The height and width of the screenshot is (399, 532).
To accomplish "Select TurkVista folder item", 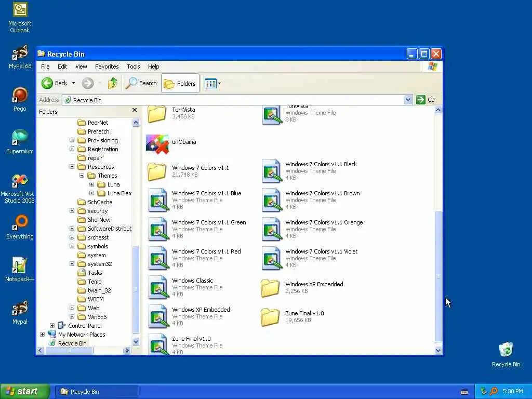I will (x=171, y=113).
